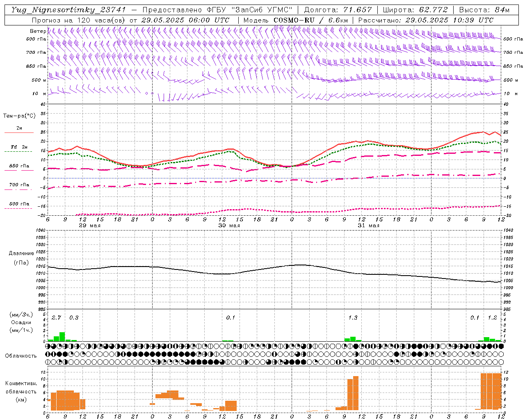Click the 'Ветер' wind panel label
Image resolution: width=525 pixels, height=420 pixels.
tap(38, 31)
